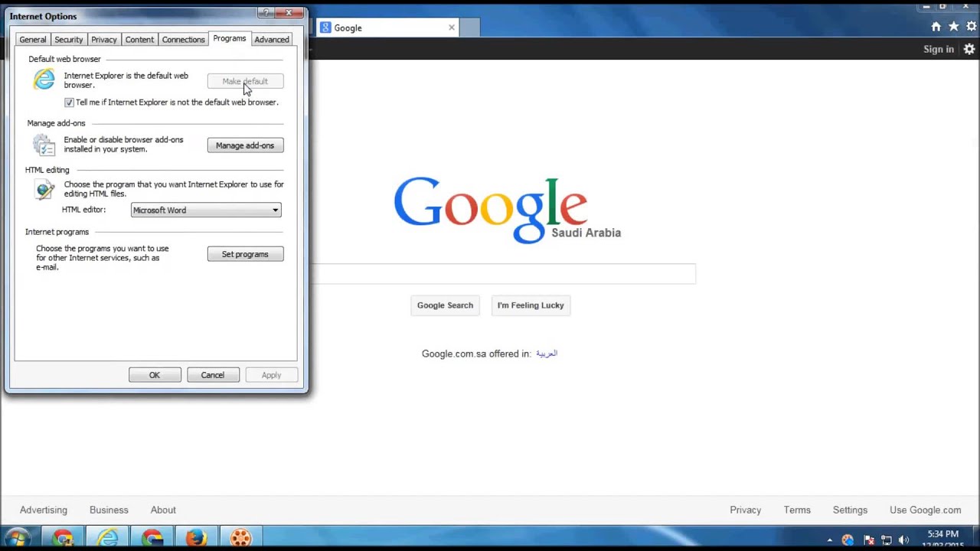
Task: Click the Apply button
Action: [271, 375]
